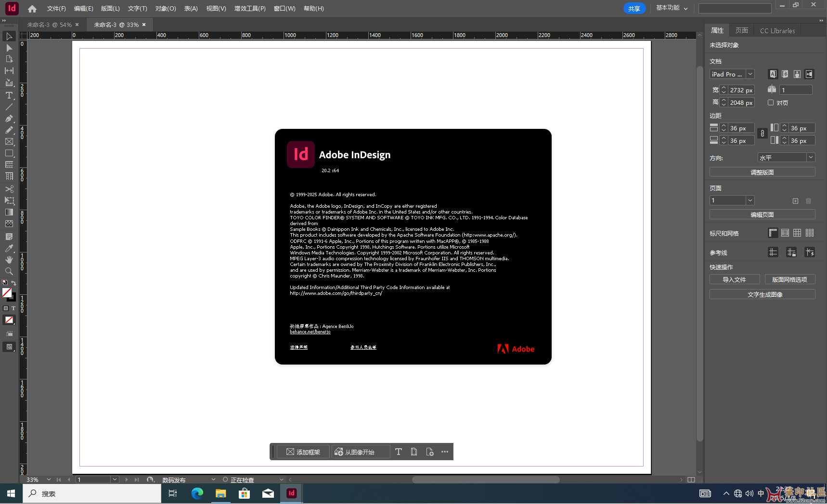Open more options in contextual bar
Viewport: 827px width, 504px height.
[445, 452]
